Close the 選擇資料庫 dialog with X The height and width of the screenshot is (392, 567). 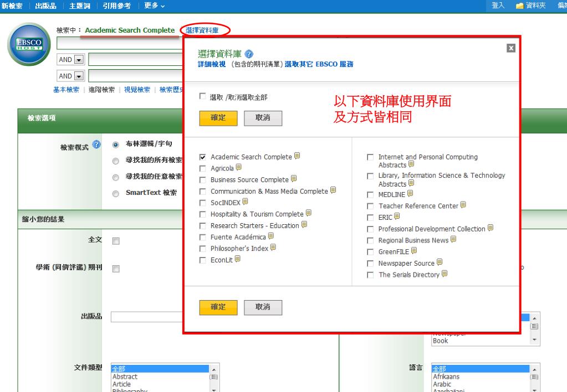point(511,48)
